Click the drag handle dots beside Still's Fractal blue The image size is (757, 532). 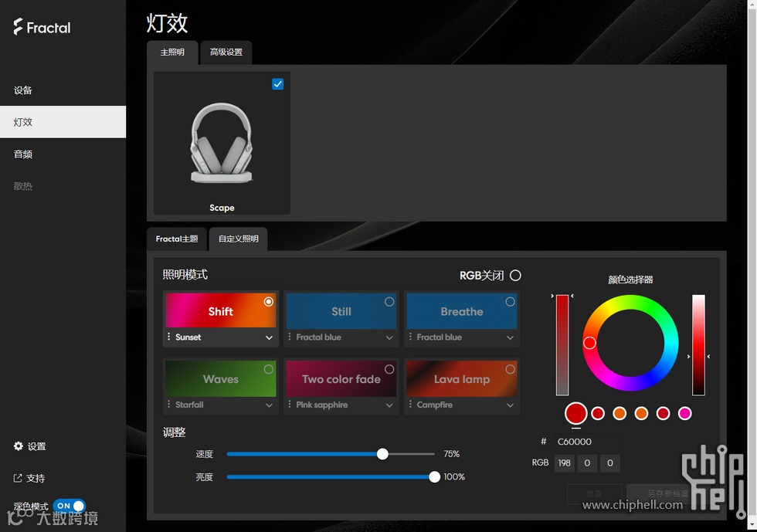[x=289, y=337]
